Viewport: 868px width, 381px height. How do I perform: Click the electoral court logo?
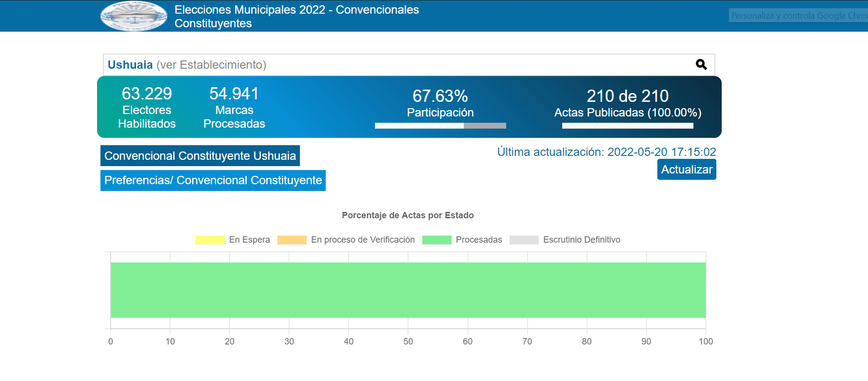click(x=134, y=16)
